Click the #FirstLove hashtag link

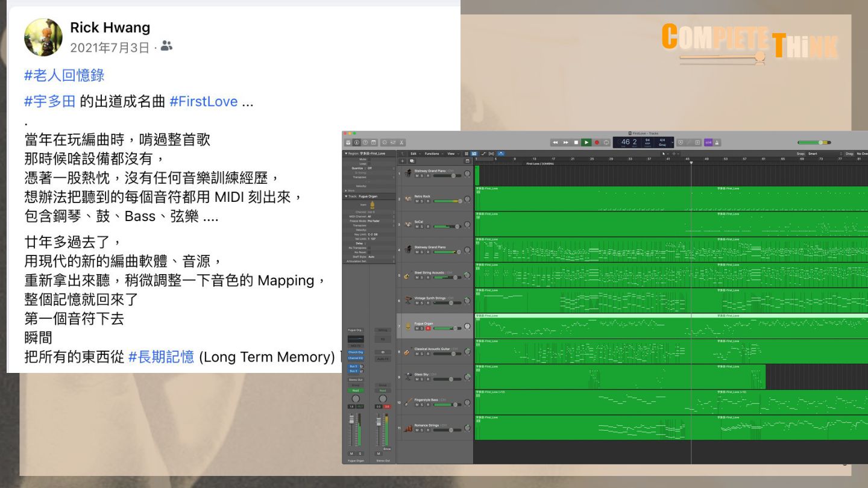pyautogui.click(x=204, y=101)
